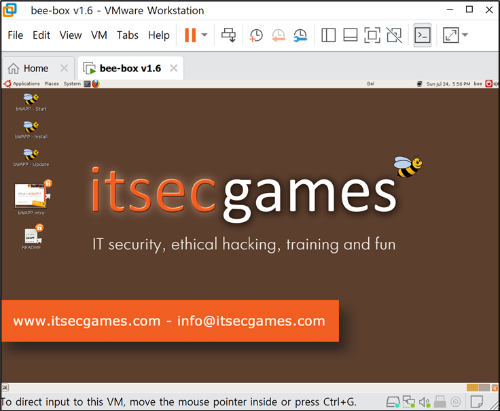This screenshot has width=500, height=411.
Task: Take a snapshot of this VM
Action: (256, 35)
